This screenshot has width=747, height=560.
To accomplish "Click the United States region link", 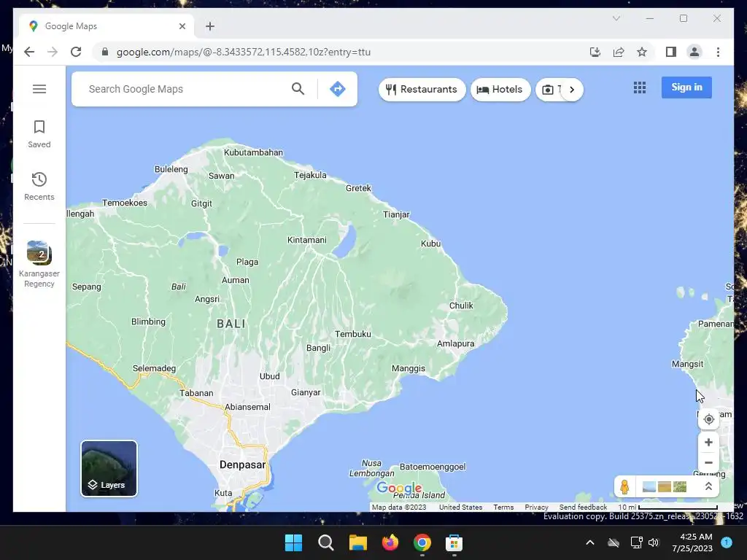I will click(461, 507).
